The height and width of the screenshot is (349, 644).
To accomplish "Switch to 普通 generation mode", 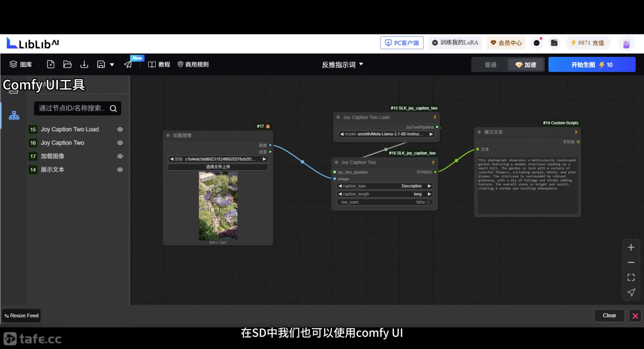I will pos(490,65).
